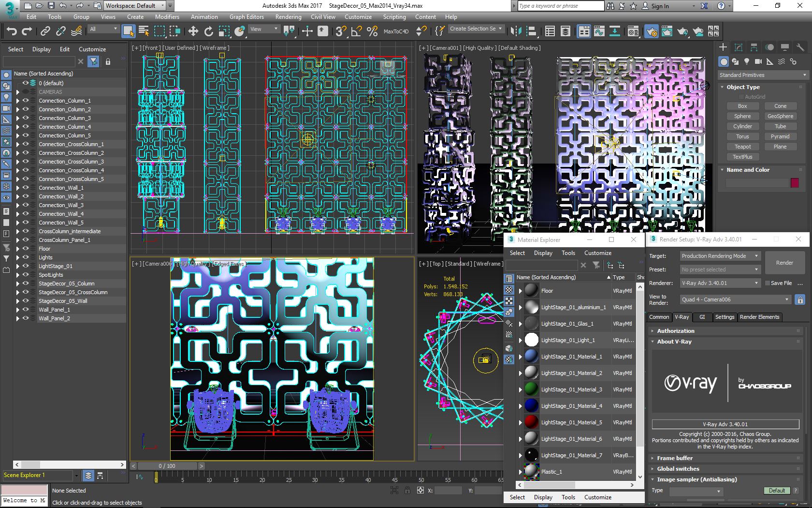Expand the Connection_Wall_1 tree item
Image resolution: width=812 pixels, height=508 pixels.
coord(18,188)
